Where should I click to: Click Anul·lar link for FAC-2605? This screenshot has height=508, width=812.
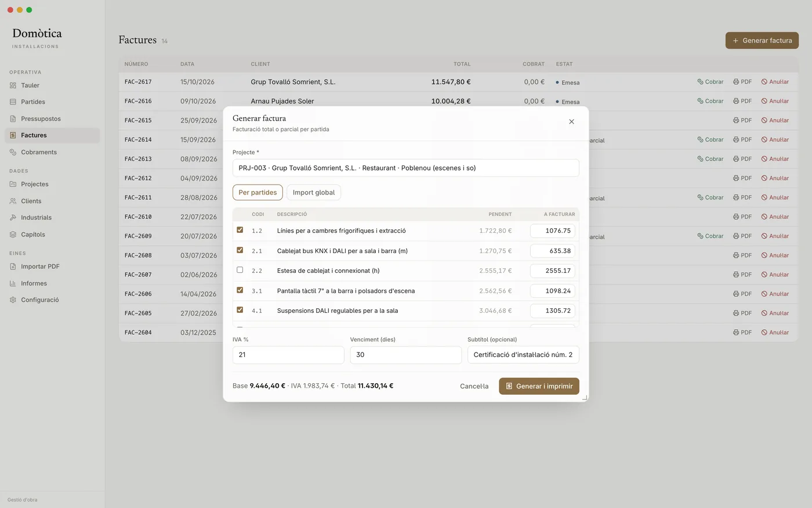pos(775,314)
